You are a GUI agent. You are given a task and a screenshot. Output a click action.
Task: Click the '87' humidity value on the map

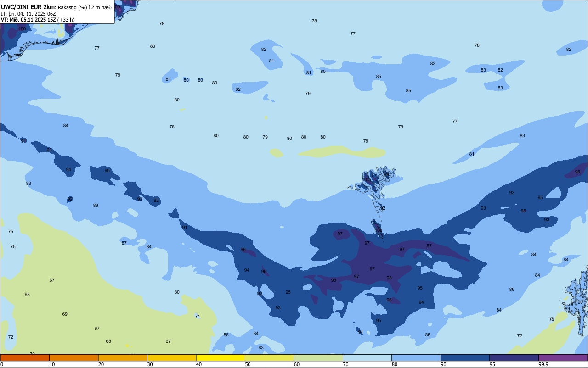click(124, 243)
